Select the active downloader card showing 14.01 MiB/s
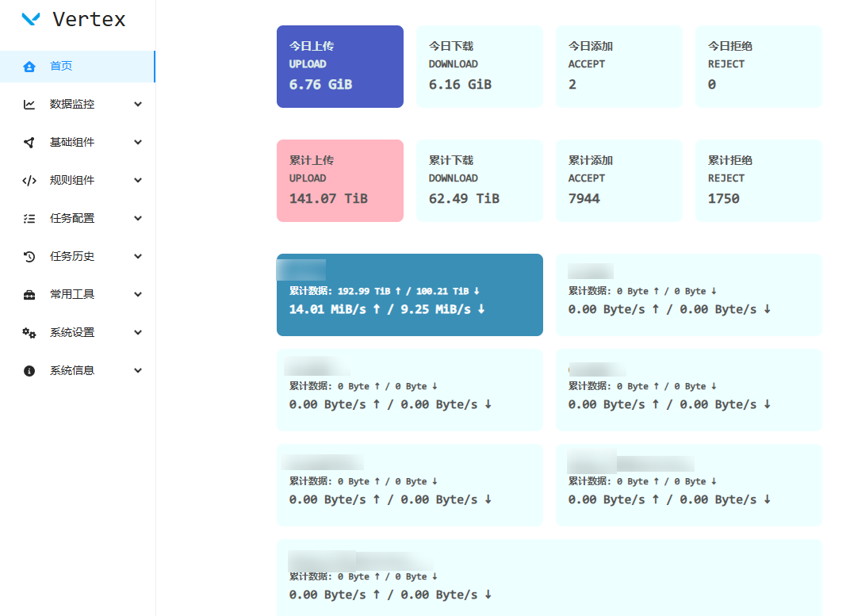This screenshot has width=850, height=616. [x=409, y=295]
